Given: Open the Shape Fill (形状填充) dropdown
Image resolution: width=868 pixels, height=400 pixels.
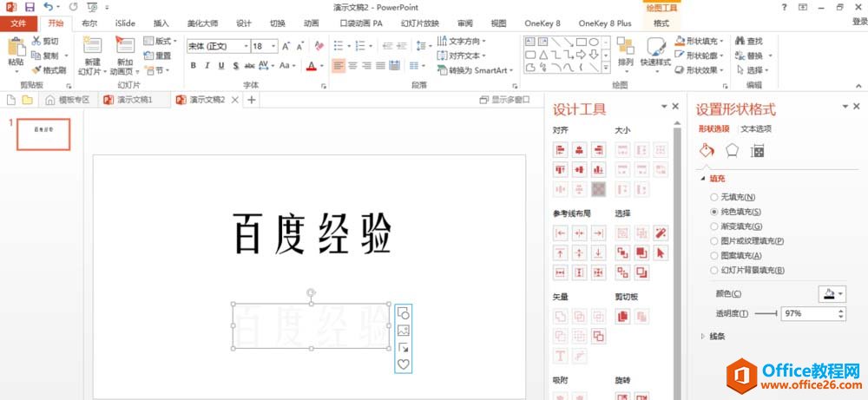Looking at the screenshot, I should (x=701, y=41).
